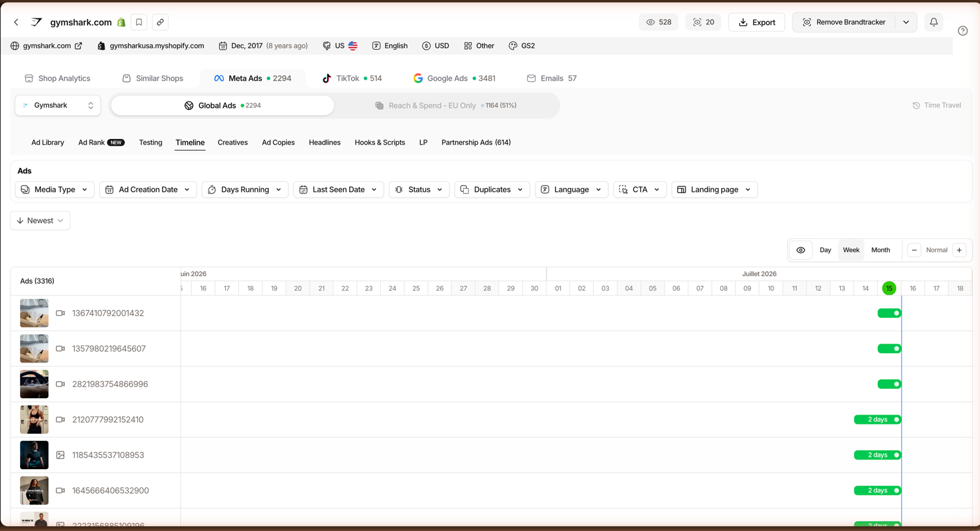The height and width of the screenshot is (531, 980).
Task: Select Global Ads segment
Action: (x=222, y=105)
